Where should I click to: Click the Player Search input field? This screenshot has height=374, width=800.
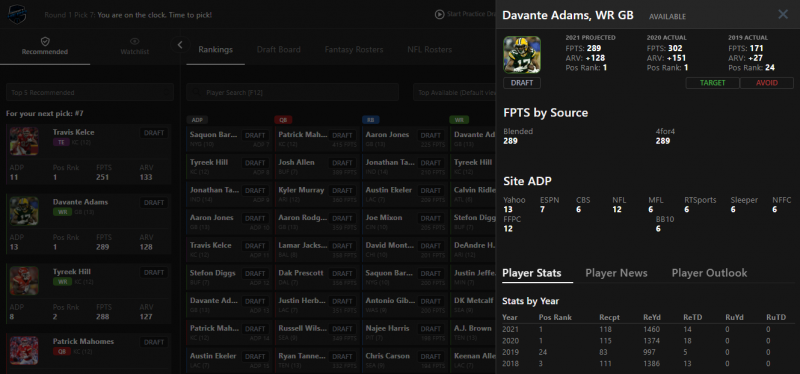click(293, 92)
